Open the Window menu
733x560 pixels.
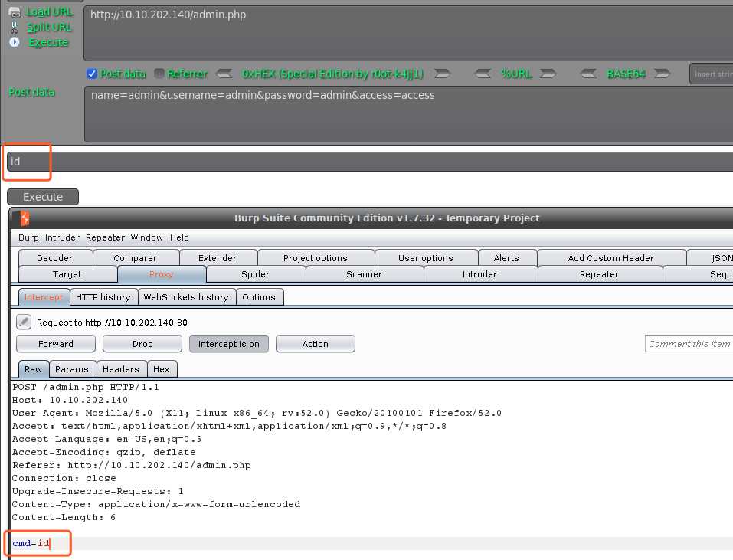pyautogui.click(x=147, y=237)
